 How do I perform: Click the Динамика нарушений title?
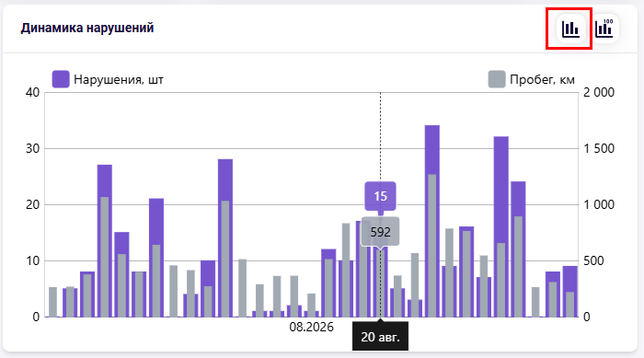pos(87,28)
